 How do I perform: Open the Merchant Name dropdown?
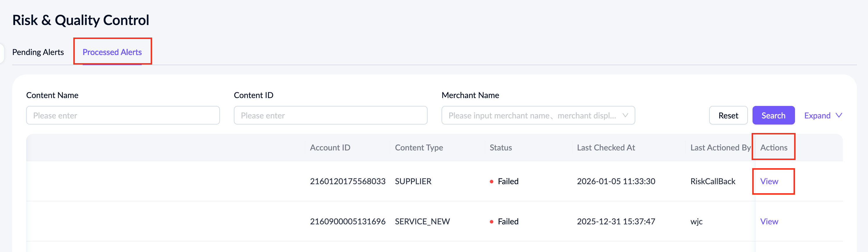click(532, 116)
